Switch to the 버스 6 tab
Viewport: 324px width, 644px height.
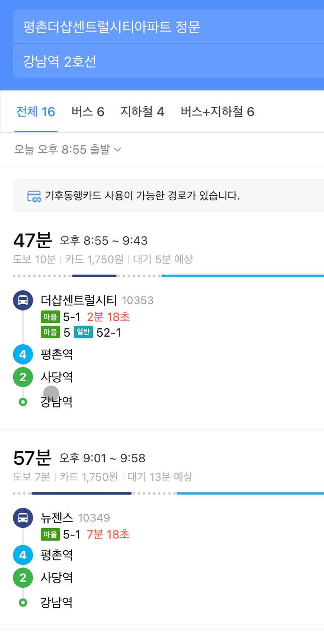tap(88, 112)
